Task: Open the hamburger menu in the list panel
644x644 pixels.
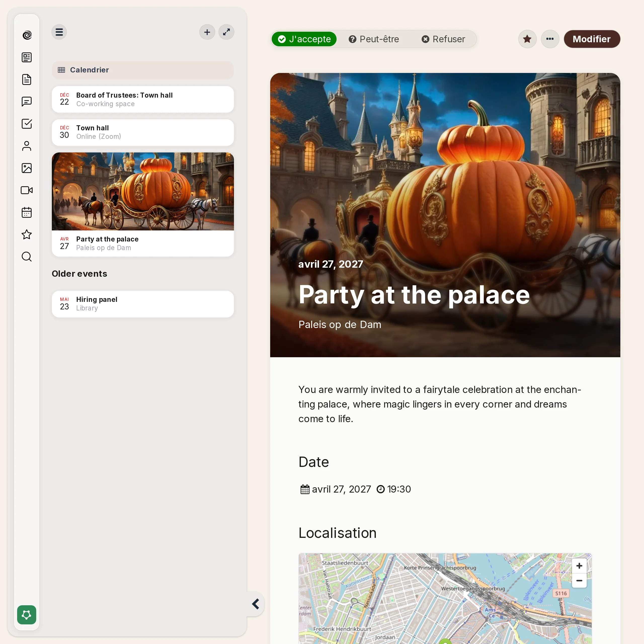Action: coord(59,32)
